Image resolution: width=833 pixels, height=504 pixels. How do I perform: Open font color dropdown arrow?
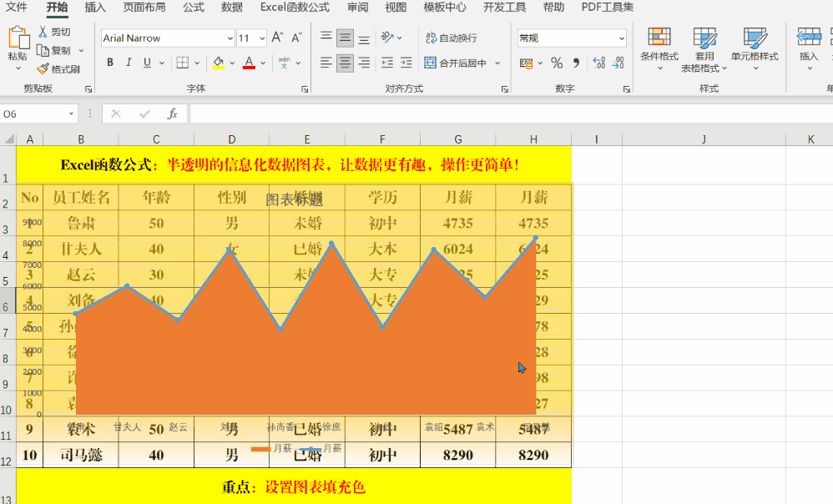pos(263,63)
